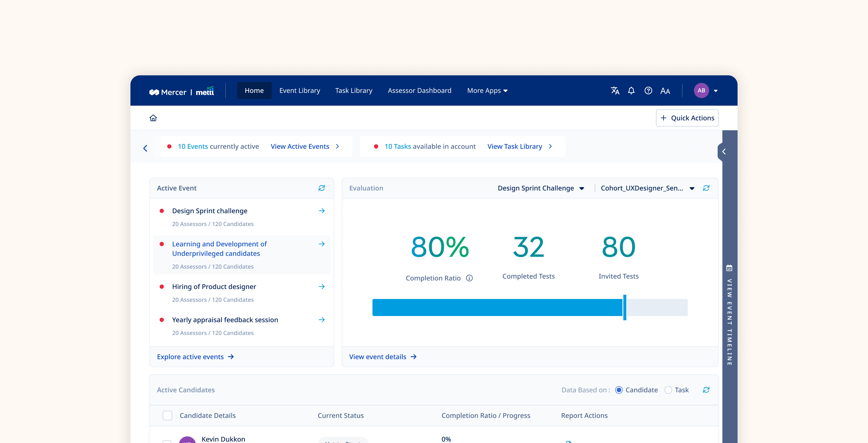Click the completion progress bar handle

click(x=624, y=307)
